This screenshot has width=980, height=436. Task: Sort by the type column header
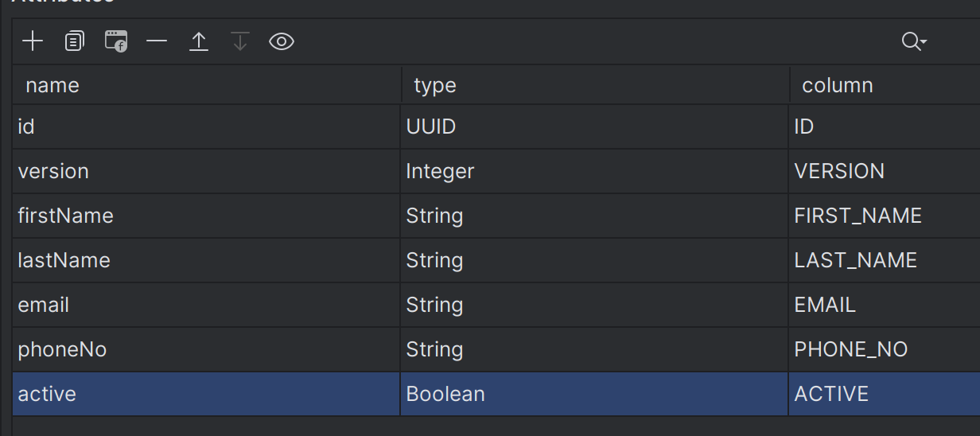(596, 85)
